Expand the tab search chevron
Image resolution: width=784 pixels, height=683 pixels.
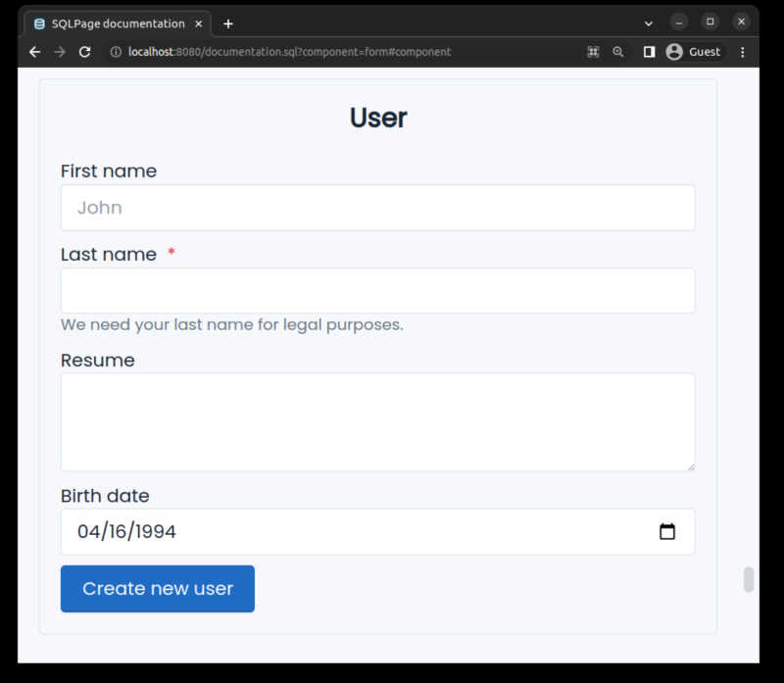(649, 24)
